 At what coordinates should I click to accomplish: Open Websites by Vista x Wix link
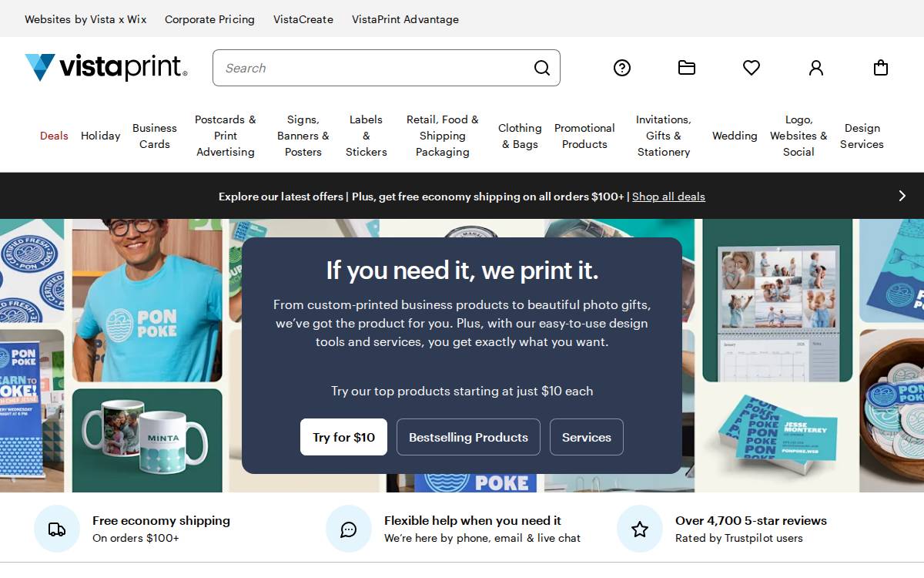pyautogui.click(x=85, y=19)
